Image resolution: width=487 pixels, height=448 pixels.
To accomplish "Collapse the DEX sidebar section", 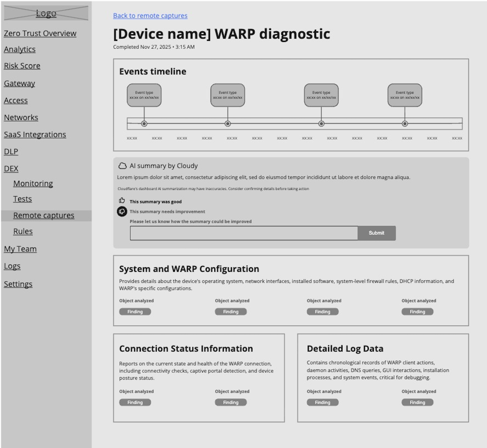I will click(x=11, y=169).
